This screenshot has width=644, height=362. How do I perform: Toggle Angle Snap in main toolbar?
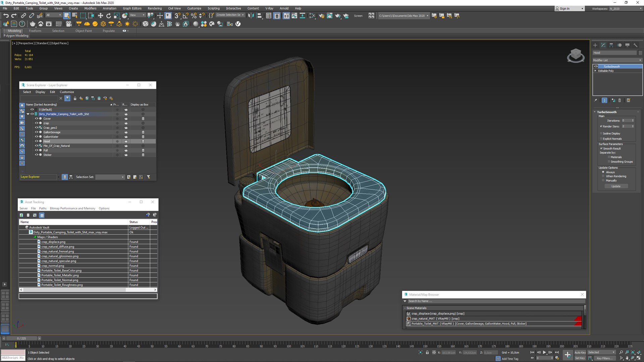185,15
